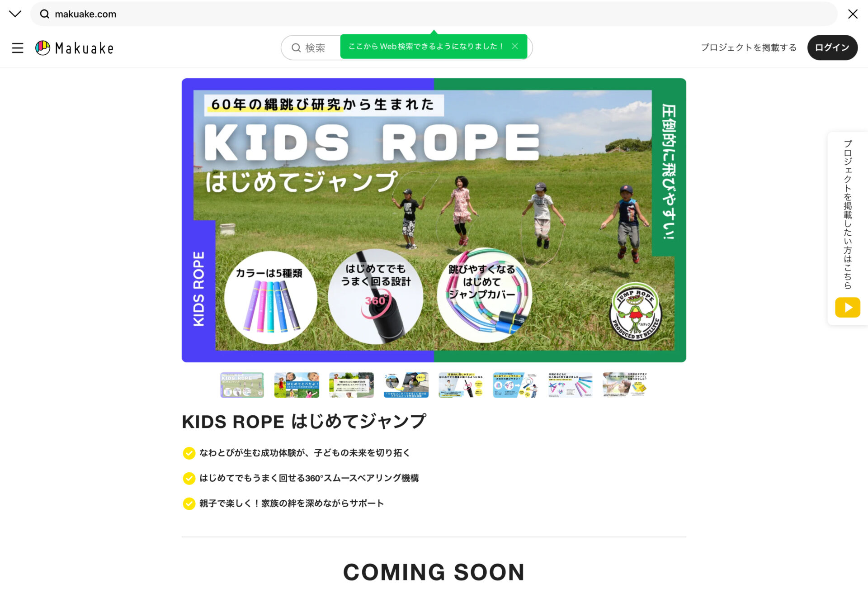Click the magnifier icon in the address bar
The height and width of the screenshot is (589, 868).
click(44, 14)
